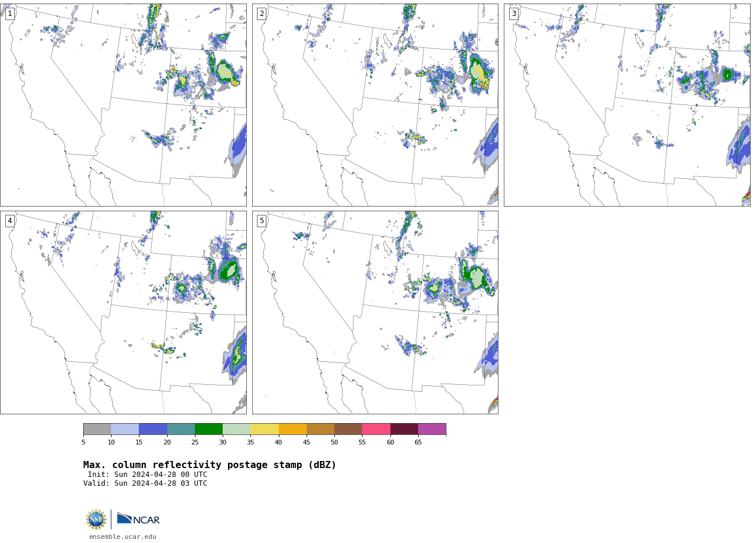Click the colorbar tick label 25
The height and width of the screenshot is (543, 756).
tap(195, 442)
